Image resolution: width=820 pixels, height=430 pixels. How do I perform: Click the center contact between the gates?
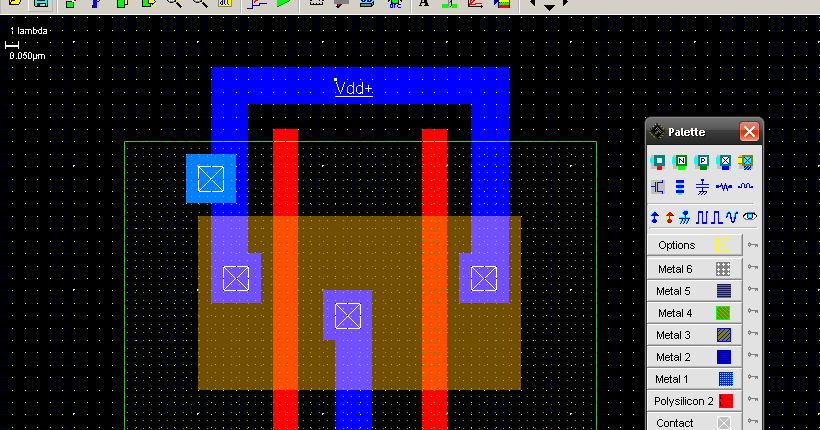(348, 316)
